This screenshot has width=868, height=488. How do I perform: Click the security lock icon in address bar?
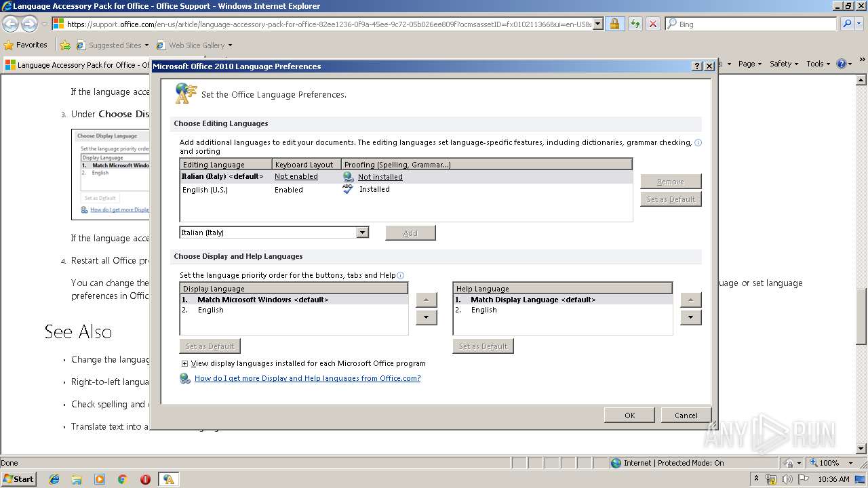pos(614,24)
